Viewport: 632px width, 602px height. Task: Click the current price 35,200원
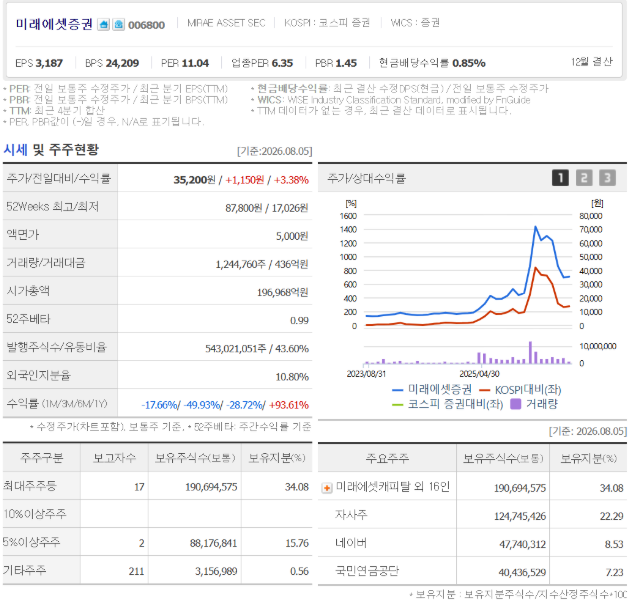tap(194, 180)
